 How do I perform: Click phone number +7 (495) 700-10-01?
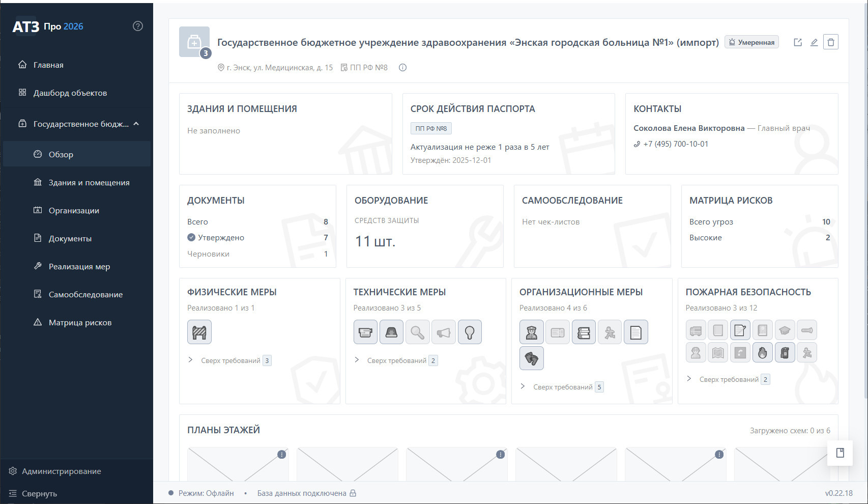pyautogui.click(x=676, y=144)
